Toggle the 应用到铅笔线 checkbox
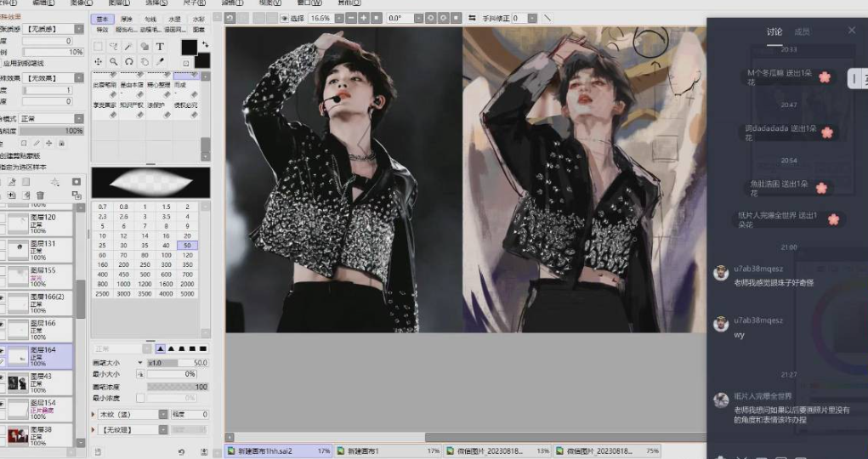This screenshot has width=868, height=459. pos(3,63)
